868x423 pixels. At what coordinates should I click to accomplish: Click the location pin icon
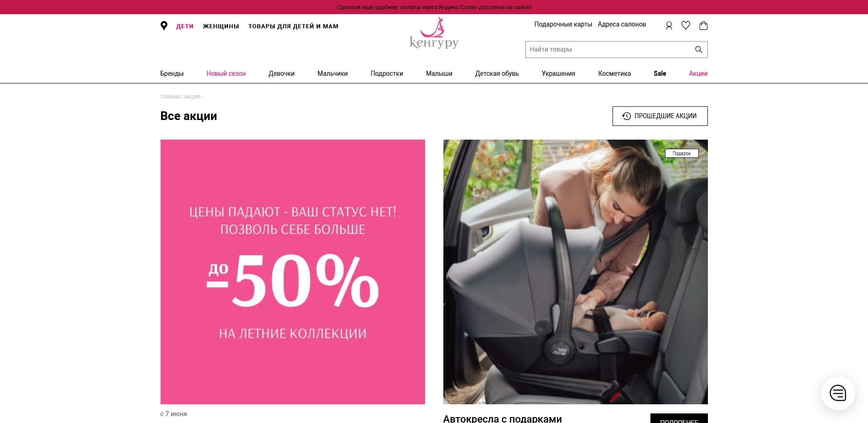[x=164, y=26]
